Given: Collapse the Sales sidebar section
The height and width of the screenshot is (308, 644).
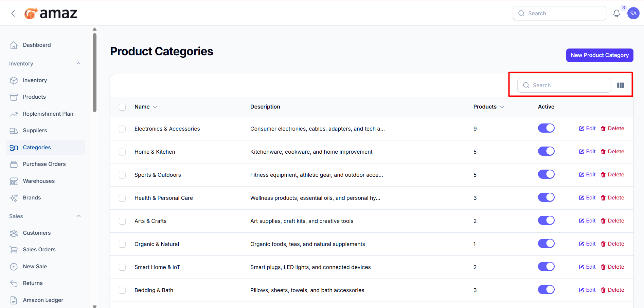Looking at the screenshot, I should coord(78,216).
